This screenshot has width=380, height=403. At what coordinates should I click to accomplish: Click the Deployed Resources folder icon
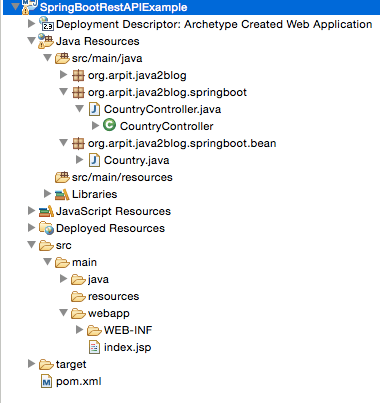[46, 228]
